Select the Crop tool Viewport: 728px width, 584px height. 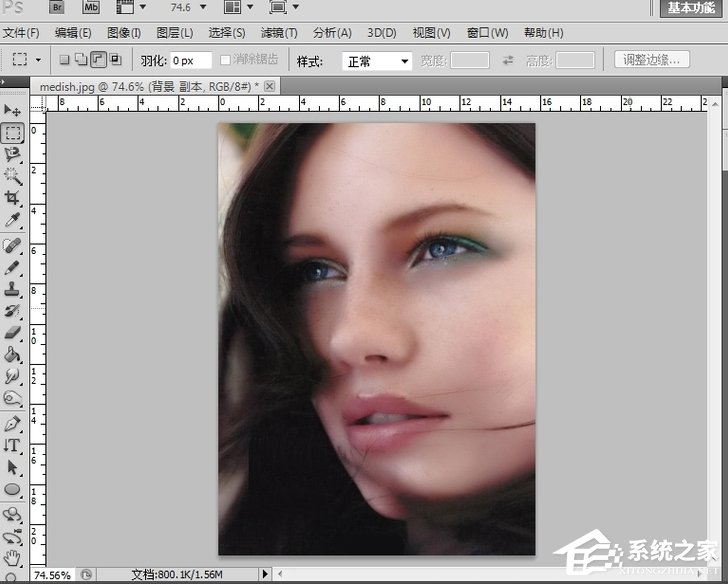point(12,198)
